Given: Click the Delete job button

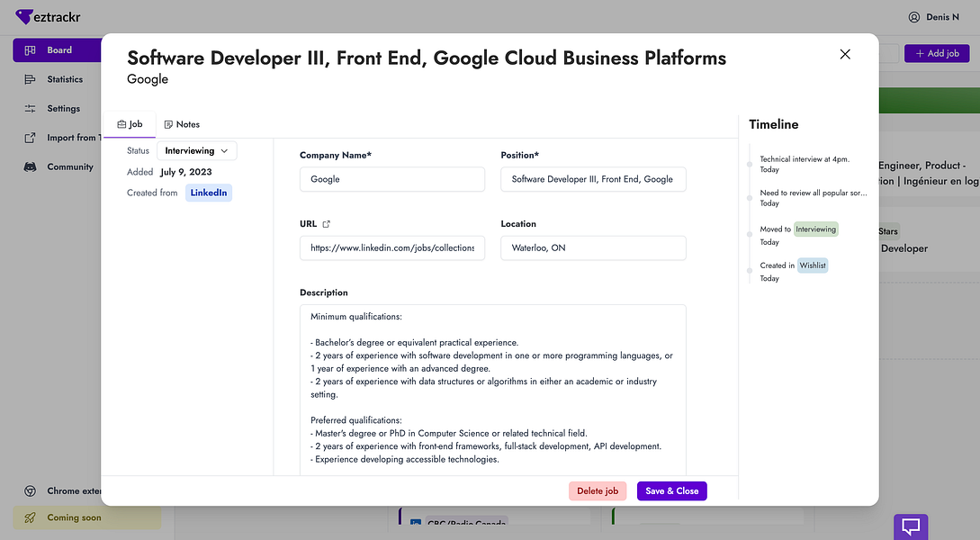Looking at the screenshot, I should pyautogui.click(x=598, y=491).
